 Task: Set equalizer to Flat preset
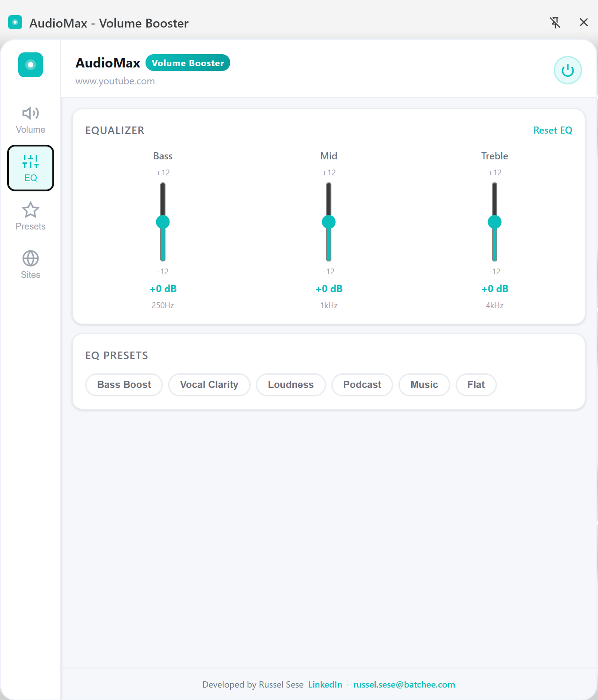[476, 385]
